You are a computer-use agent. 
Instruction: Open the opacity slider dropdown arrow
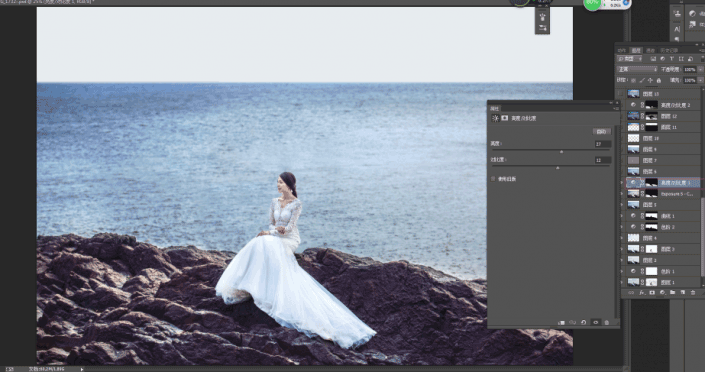point(701,69)
